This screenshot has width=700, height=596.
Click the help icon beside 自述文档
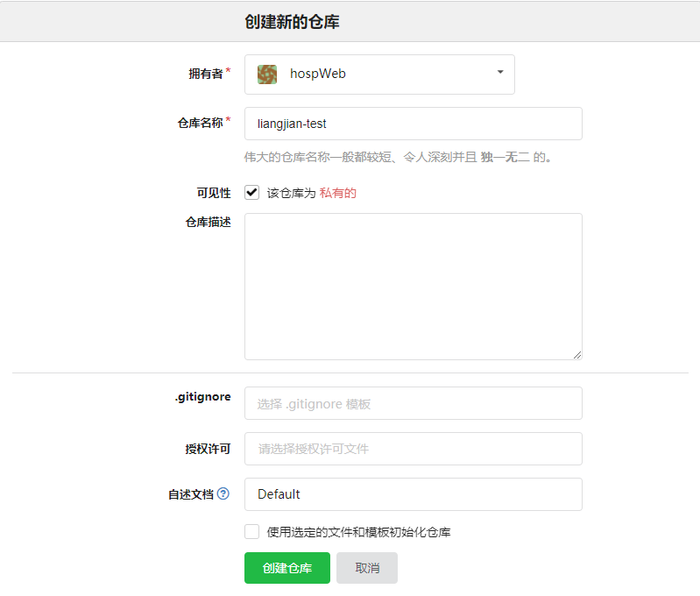(x=223, y=494)
